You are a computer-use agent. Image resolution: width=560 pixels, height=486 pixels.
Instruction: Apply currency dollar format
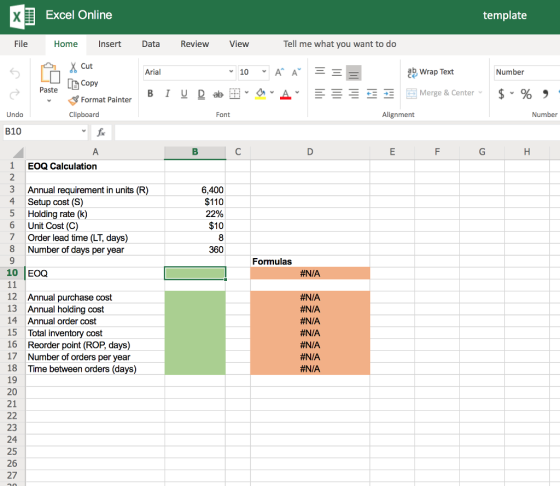pos(501,94)
